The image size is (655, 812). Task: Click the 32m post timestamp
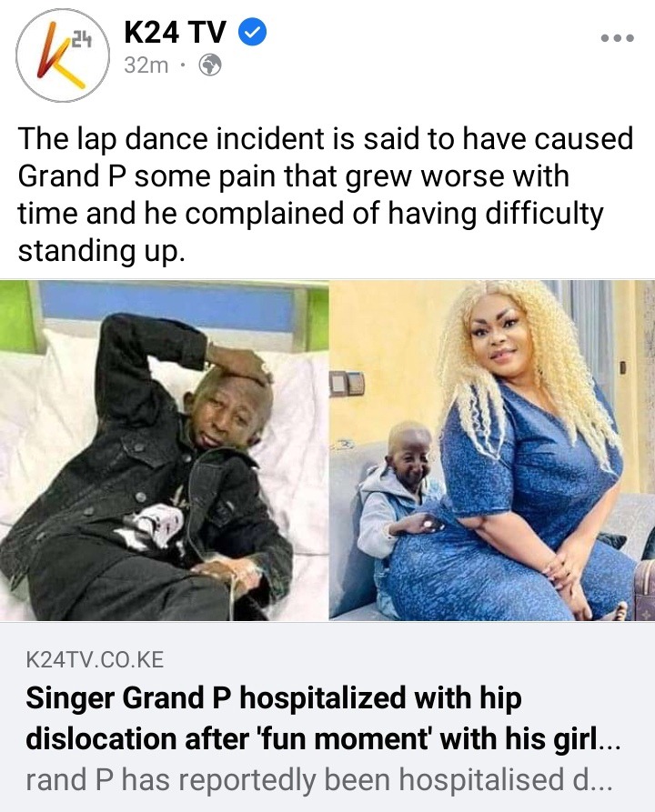coord(146,65)
